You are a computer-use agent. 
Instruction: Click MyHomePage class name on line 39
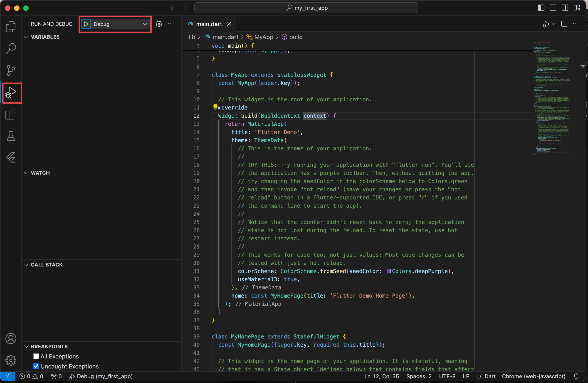tap(247, 336)
